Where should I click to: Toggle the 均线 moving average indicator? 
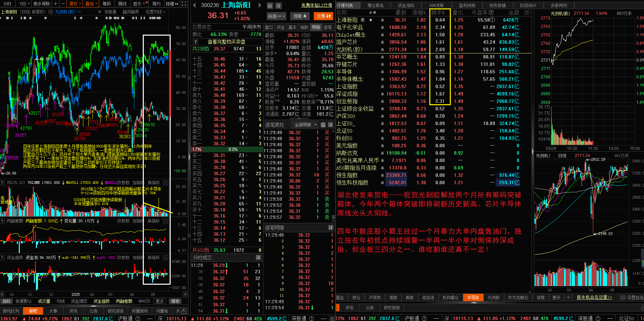60,301
